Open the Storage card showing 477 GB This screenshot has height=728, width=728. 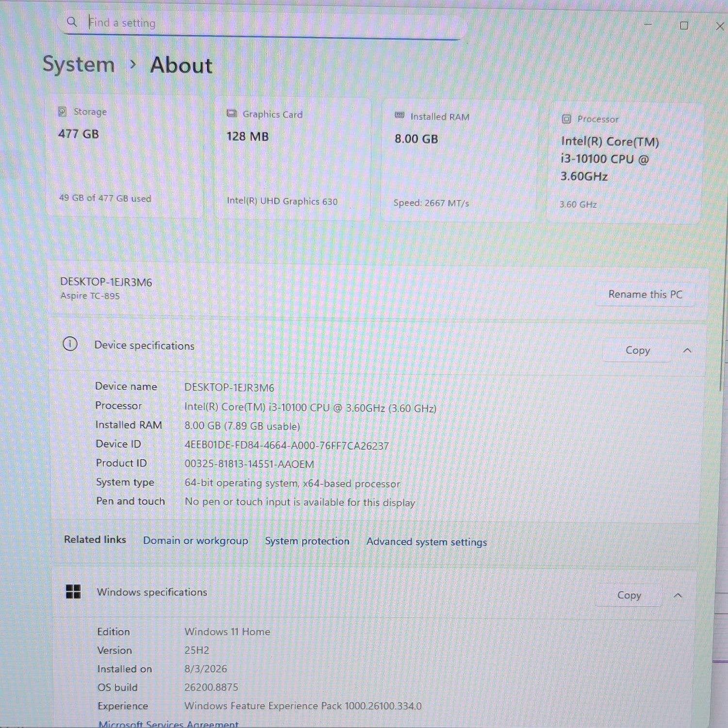click(124, 156)
